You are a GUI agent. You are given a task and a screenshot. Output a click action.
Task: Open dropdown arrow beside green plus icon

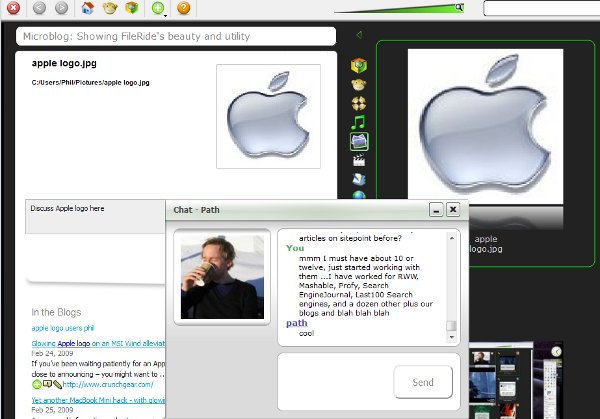pyautogui.click(x=166, y=15)
